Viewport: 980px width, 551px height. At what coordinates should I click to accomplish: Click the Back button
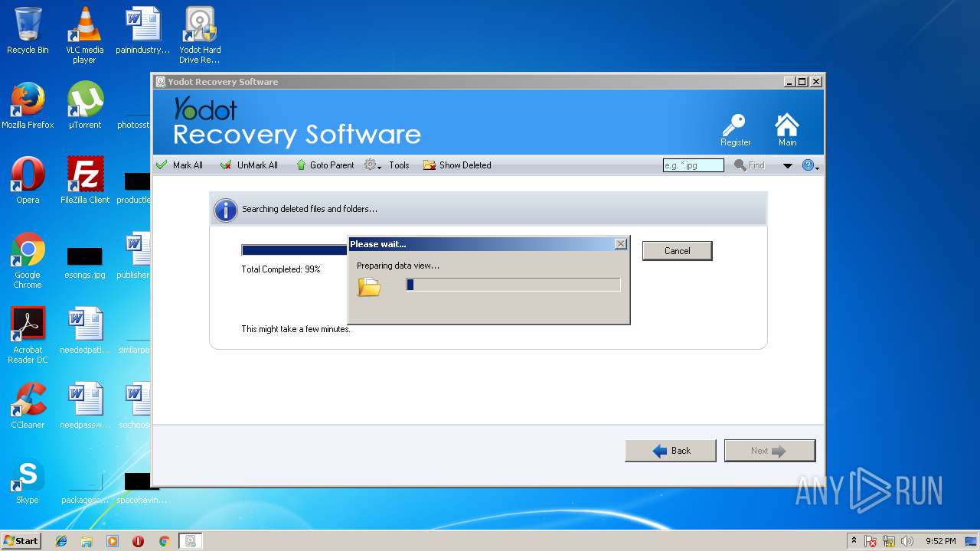(x=670, y=451)
